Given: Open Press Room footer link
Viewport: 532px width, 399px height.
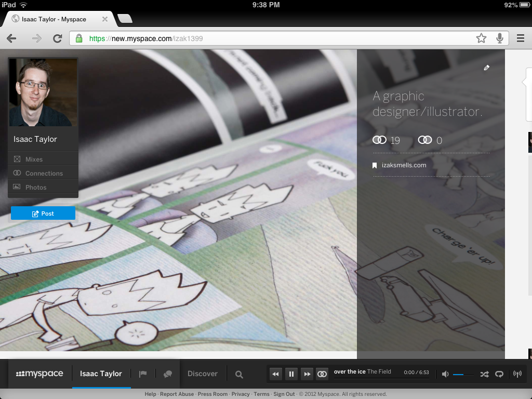Looking at the screenshot, I should [212, 394].
